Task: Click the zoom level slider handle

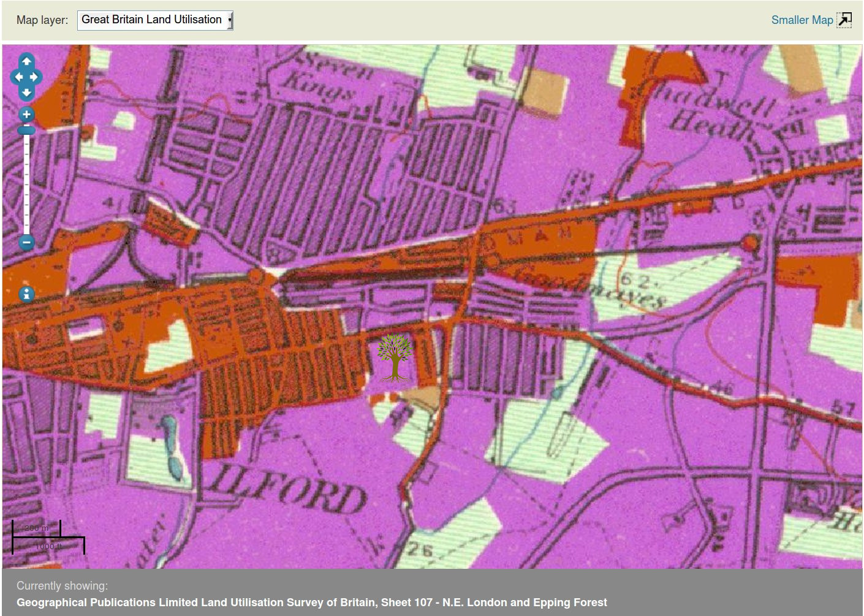Action: [x=26, y=130]
